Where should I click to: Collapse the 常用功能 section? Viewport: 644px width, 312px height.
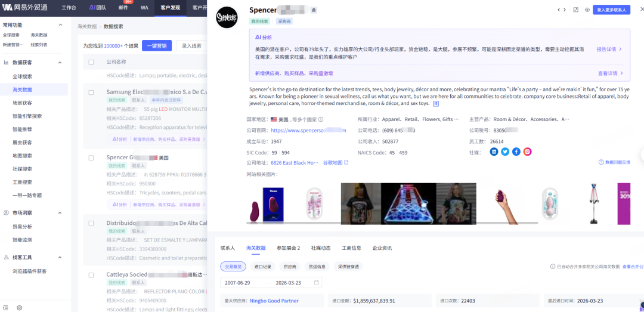pyautogui.click(x=59, y=25)
